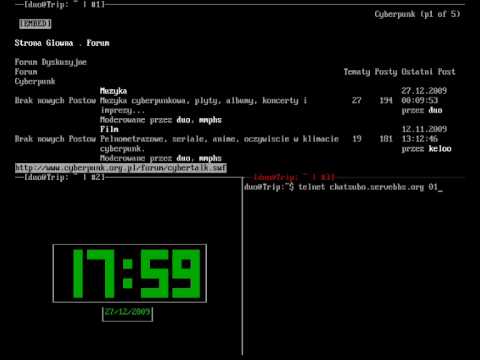Select the red duo@Trip #3 pane title

(294, 177)
